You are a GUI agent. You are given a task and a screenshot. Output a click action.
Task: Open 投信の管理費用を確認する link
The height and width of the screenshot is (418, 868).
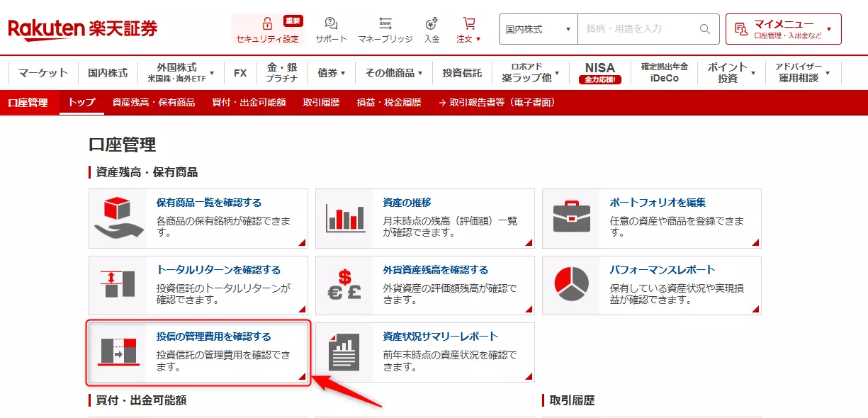(x=214, y=337)
